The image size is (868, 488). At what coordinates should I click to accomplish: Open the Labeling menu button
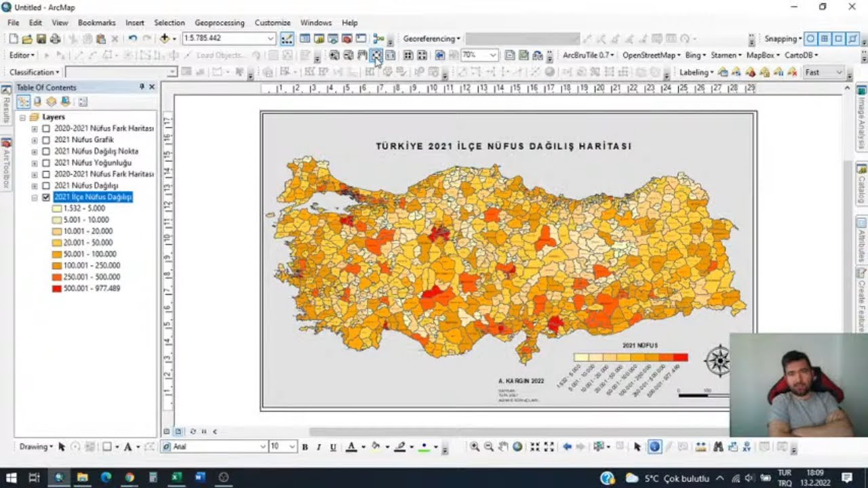click(x=696, y=72)
